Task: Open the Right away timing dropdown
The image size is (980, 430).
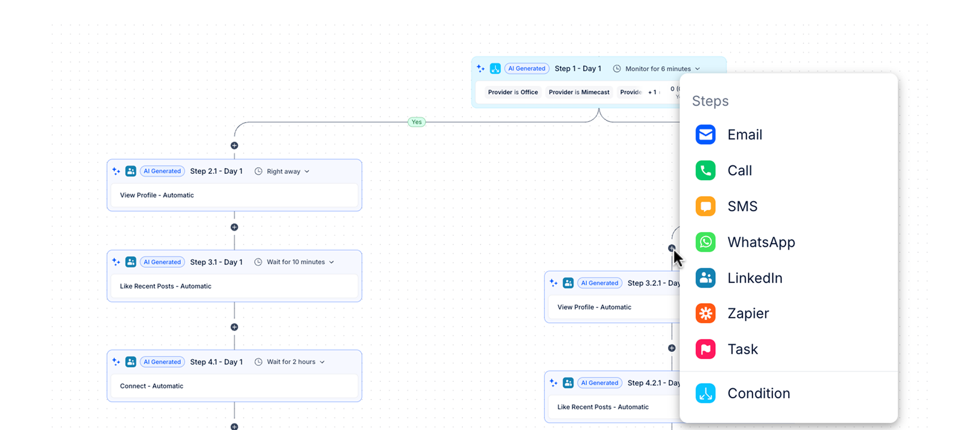Action: (x=282, y=171)
